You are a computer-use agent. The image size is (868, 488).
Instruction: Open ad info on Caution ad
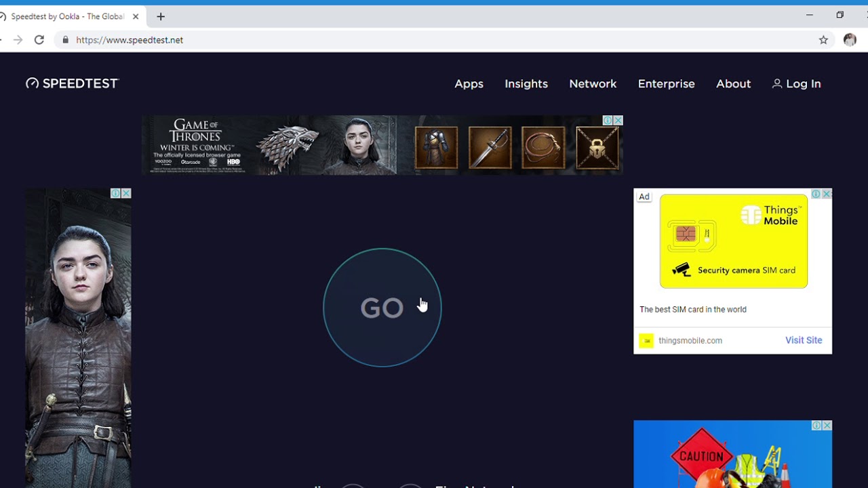816,426
